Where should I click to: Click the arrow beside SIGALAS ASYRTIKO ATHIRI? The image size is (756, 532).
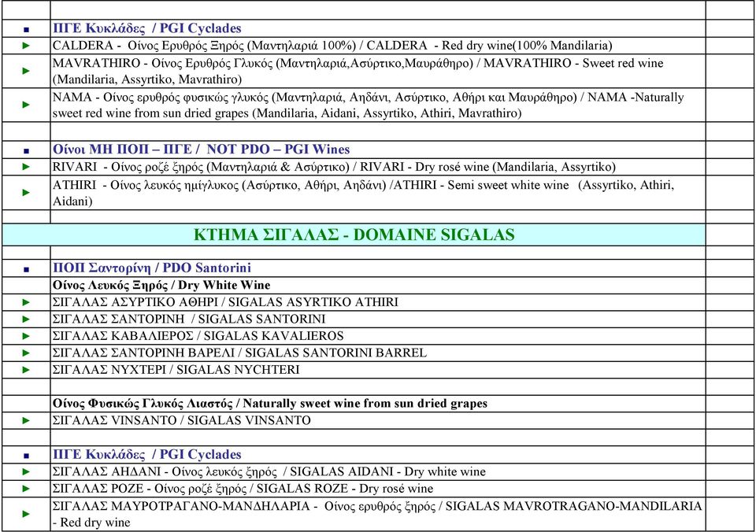pos(27,302)
